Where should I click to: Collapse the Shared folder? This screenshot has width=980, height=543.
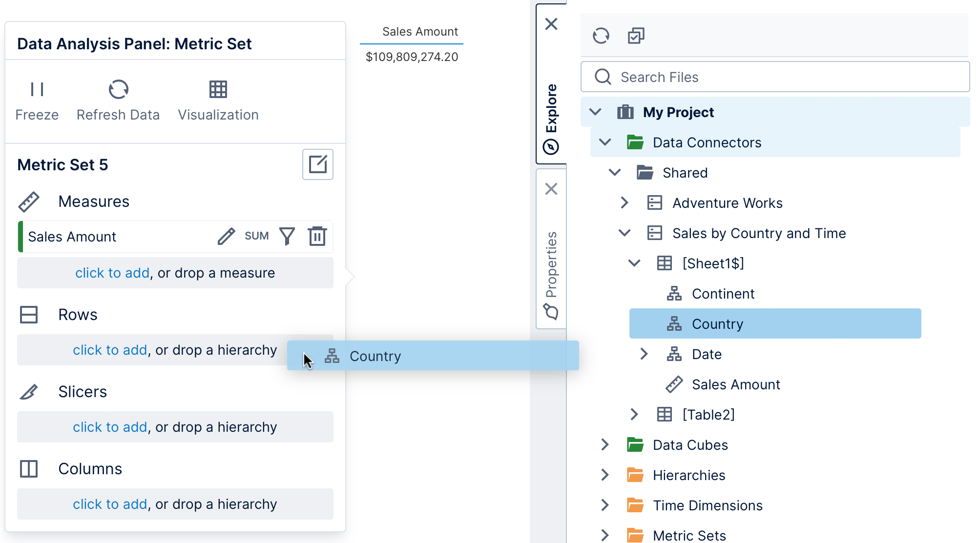click(614, 172)
